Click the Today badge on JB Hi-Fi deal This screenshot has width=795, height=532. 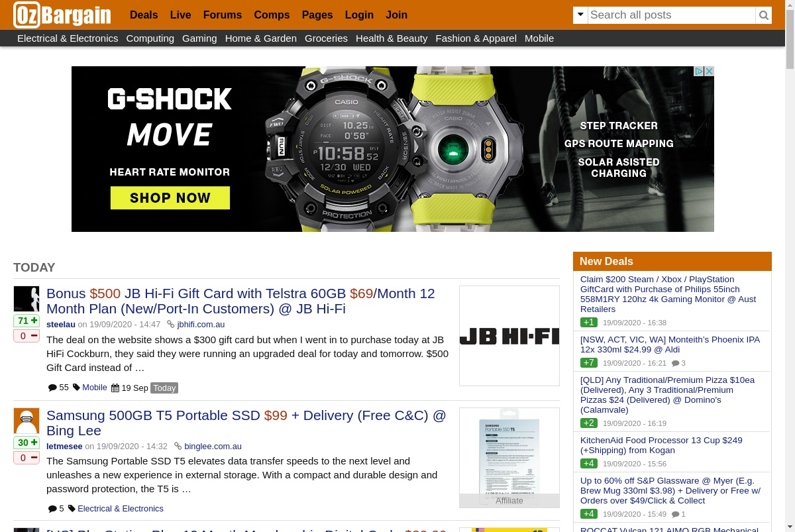(164, 388)
